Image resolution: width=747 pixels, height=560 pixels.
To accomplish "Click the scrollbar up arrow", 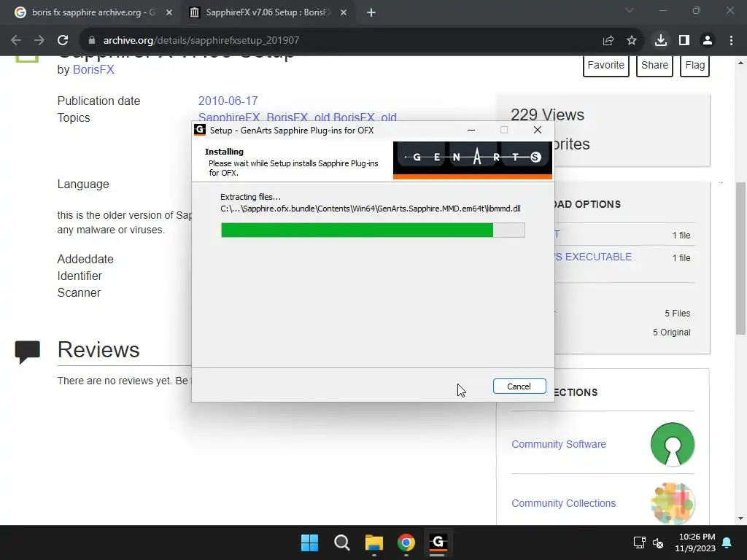I will [x=741, y=63].
